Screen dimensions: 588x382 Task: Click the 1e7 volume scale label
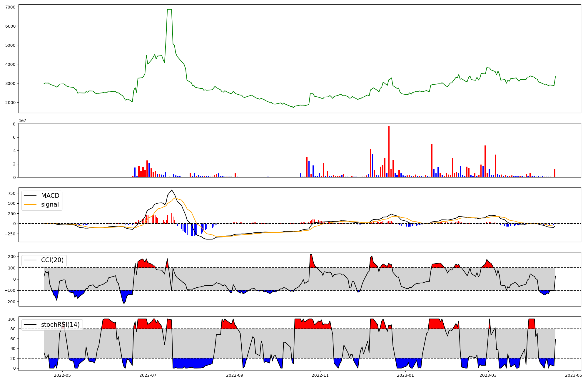point(23,120)
